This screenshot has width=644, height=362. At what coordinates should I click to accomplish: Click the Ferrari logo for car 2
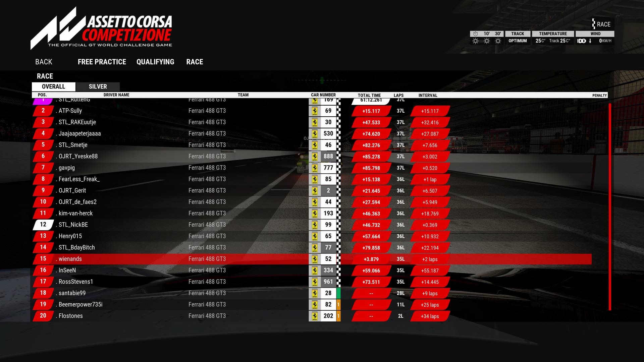point(315,191)
